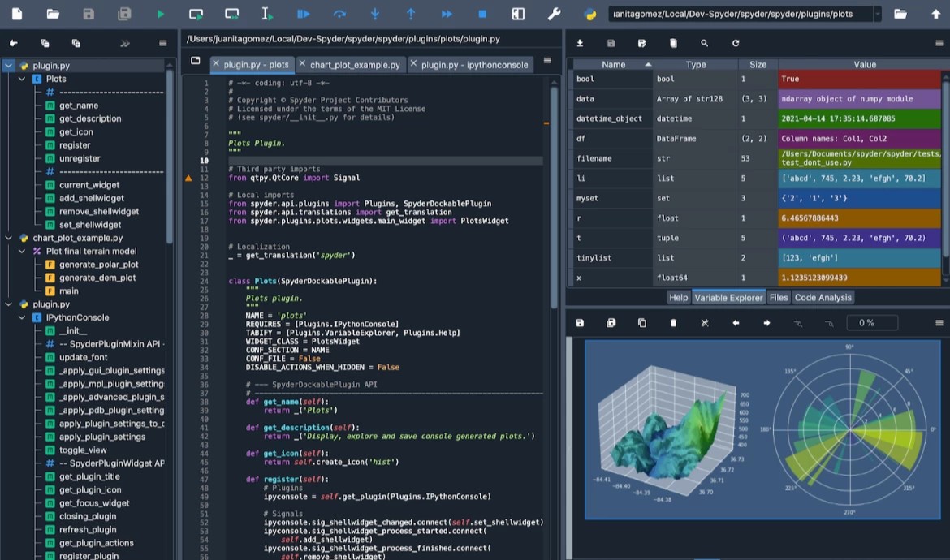Image resolution: width=950 pixels, height=560 pixels.
Task: Click the plot zoom percentage field
Action: click(x=866, y=322)
